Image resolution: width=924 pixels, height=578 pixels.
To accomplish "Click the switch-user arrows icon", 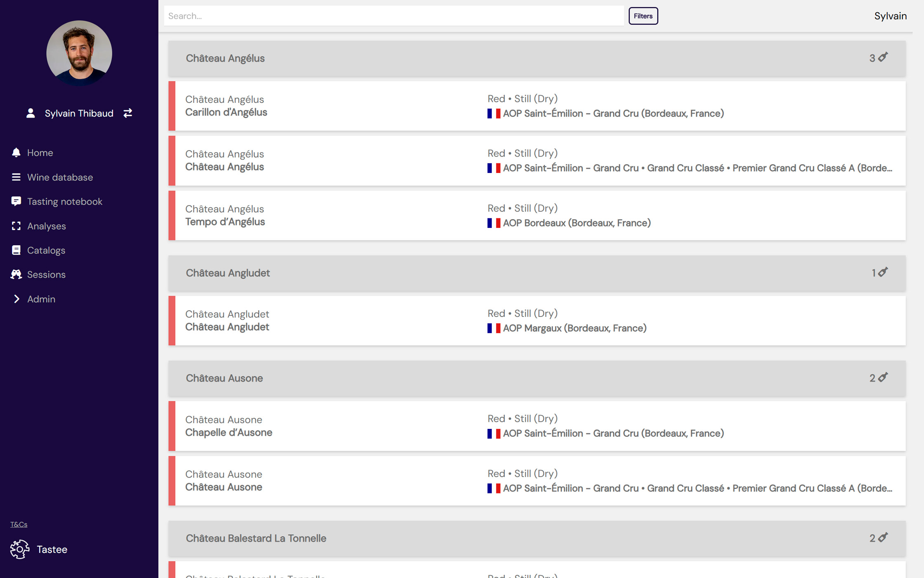I will (128, 113).
